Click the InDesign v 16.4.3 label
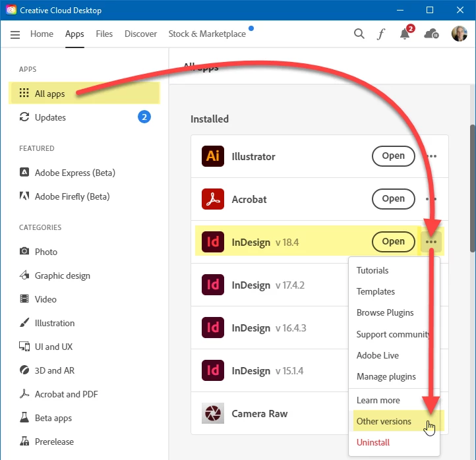 (269, 328)
